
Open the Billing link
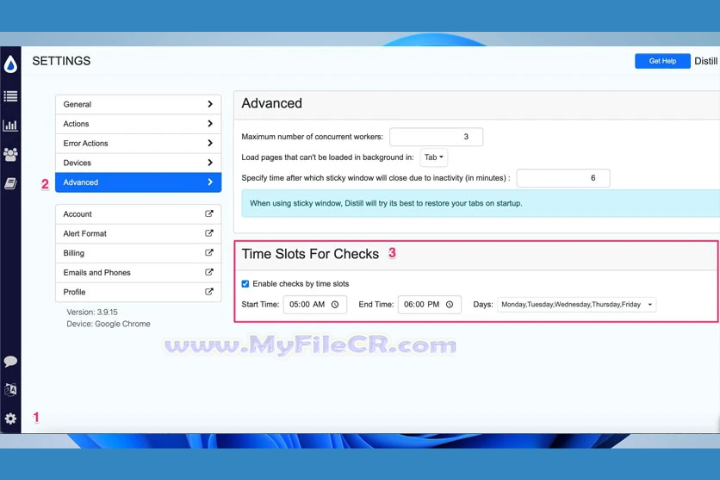point(138,253)
